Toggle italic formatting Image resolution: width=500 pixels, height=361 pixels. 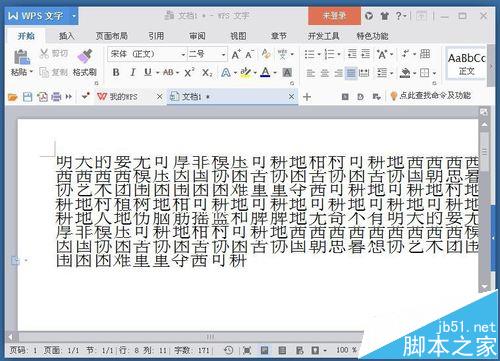point(133,72)
